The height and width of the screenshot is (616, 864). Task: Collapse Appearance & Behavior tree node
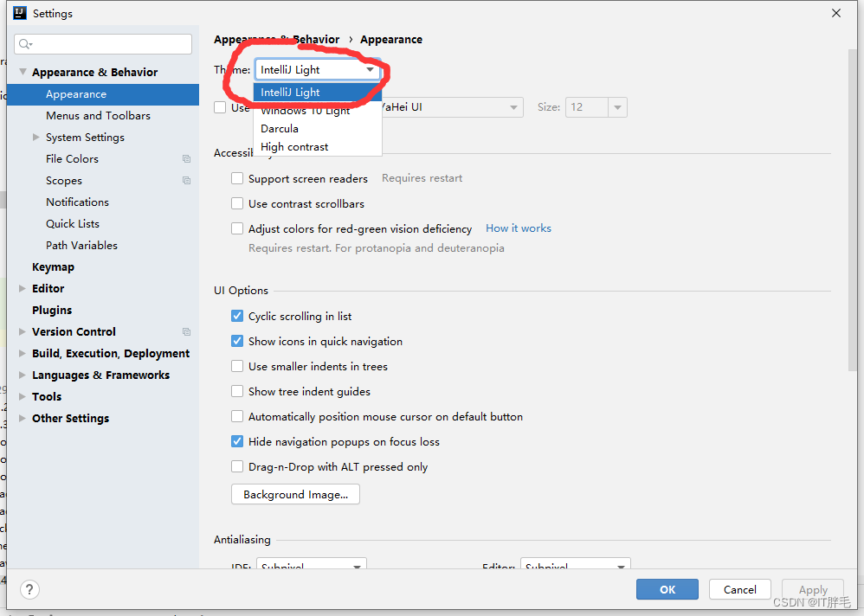pyautogui.click(x=23, y=72)
